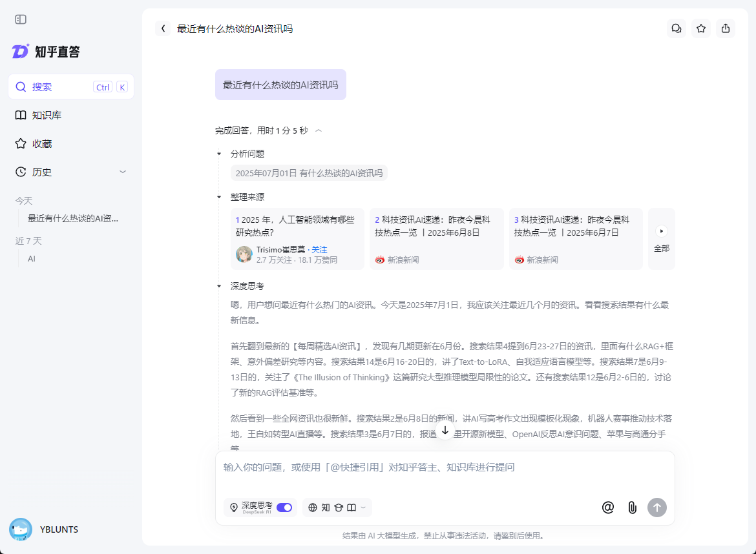
Task: Click the 2025年07月01日 query chip
Action: 309,173
